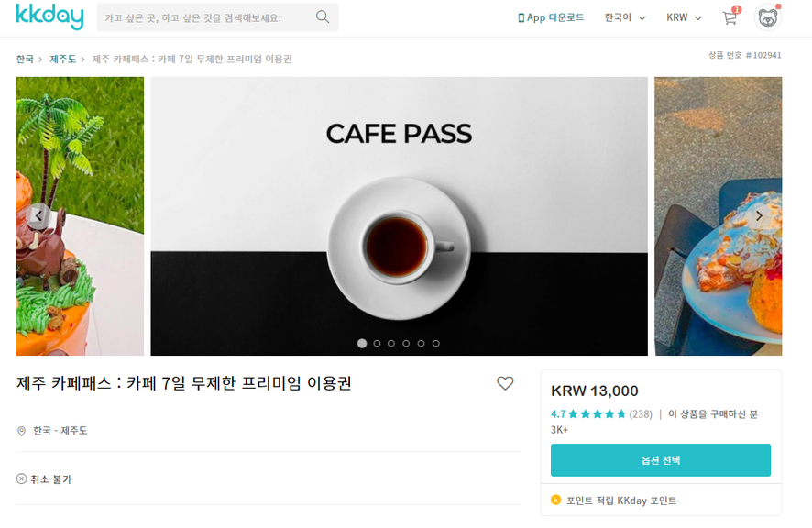812x528 pixels.
Task: Select the second carousel dot
Action: click(377, 343)
